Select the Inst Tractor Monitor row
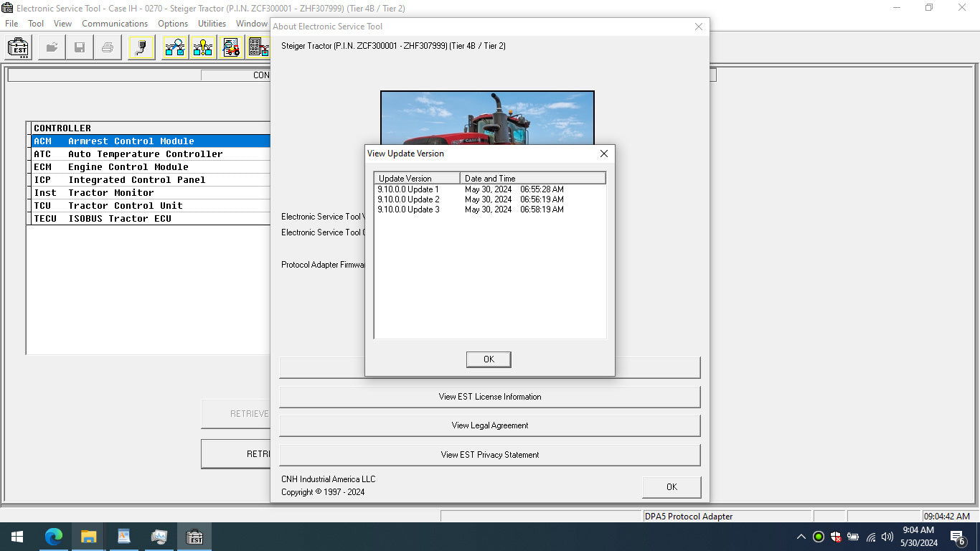Image resolution: width=980 pixels, height=551 pixels. click(151, 193)
